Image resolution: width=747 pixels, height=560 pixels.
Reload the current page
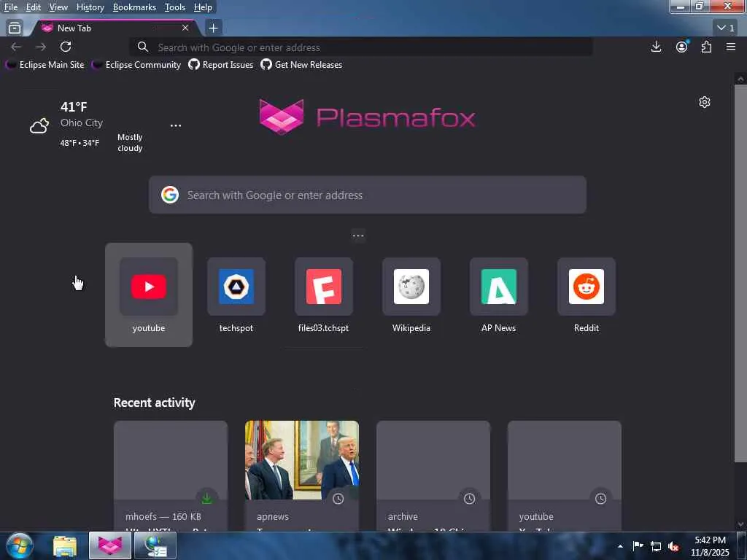(66, 47)
